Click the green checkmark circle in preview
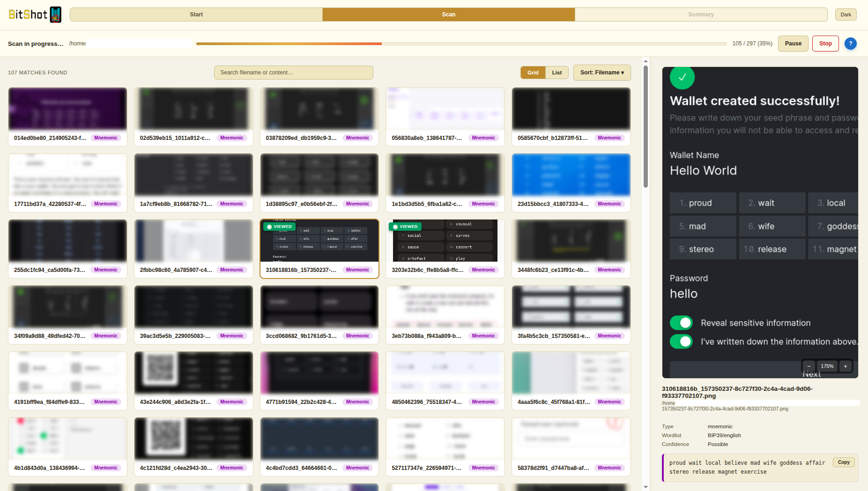868x491 pixels. pyautogui.click(x=682, y=77)
